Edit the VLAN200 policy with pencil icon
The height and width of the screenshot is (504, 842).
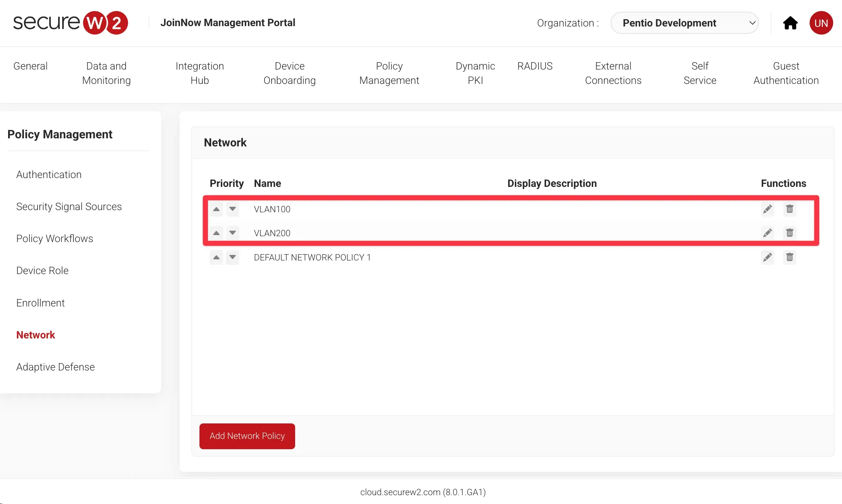click(767, 233)
